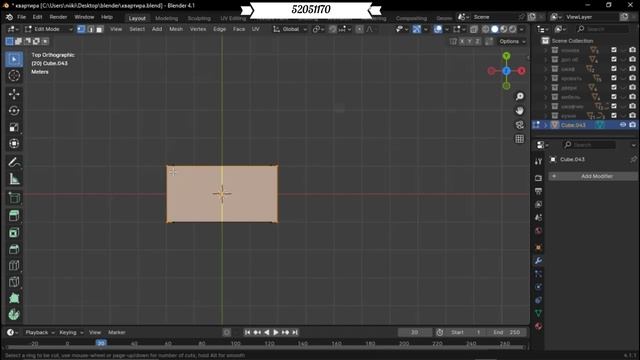Disable Cube.043 in renders camera icon

point(632,125)
